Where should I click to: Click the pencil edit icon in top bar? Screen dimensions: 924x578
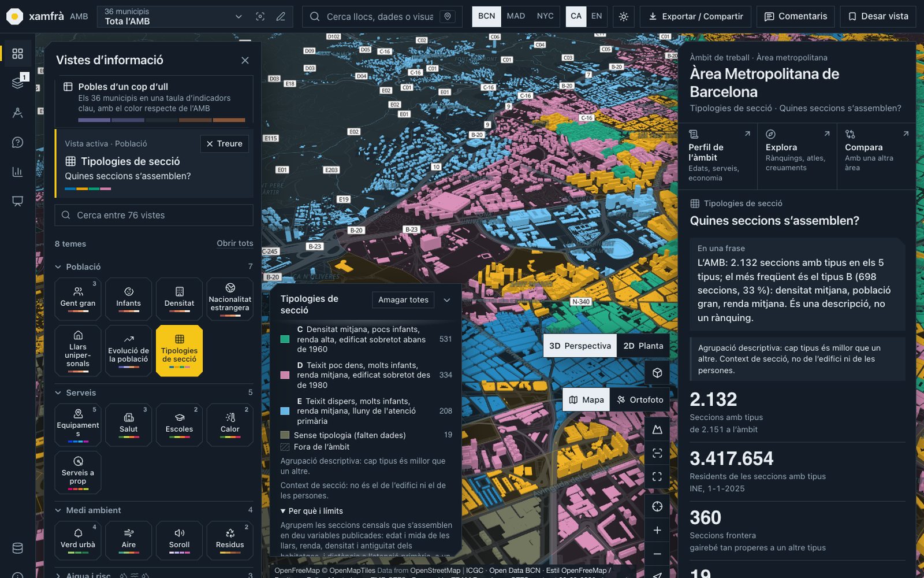(281, 17)
